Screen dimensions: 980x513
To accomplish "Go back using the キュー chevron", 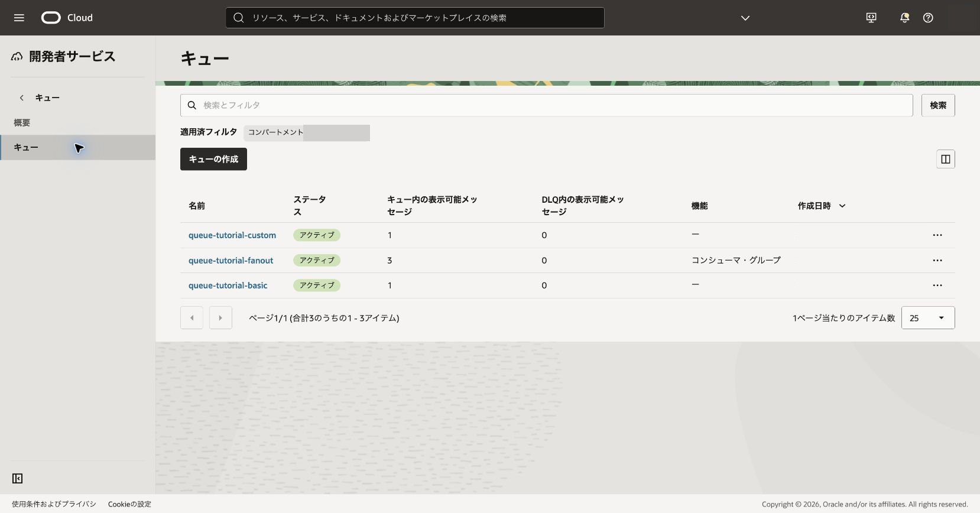I will tap(22, 98).
